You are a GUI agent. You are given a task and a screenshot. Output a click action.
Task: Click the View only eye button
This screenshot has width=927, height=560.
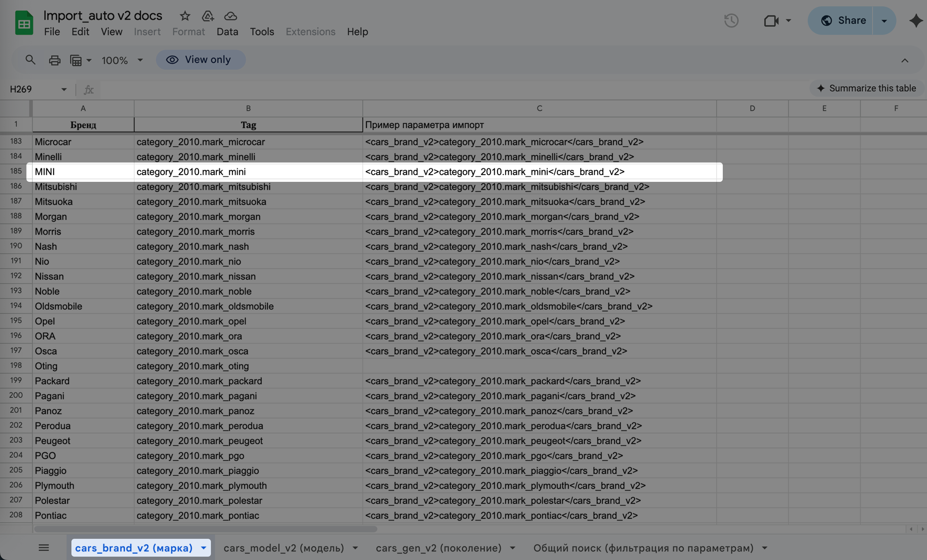201,60
